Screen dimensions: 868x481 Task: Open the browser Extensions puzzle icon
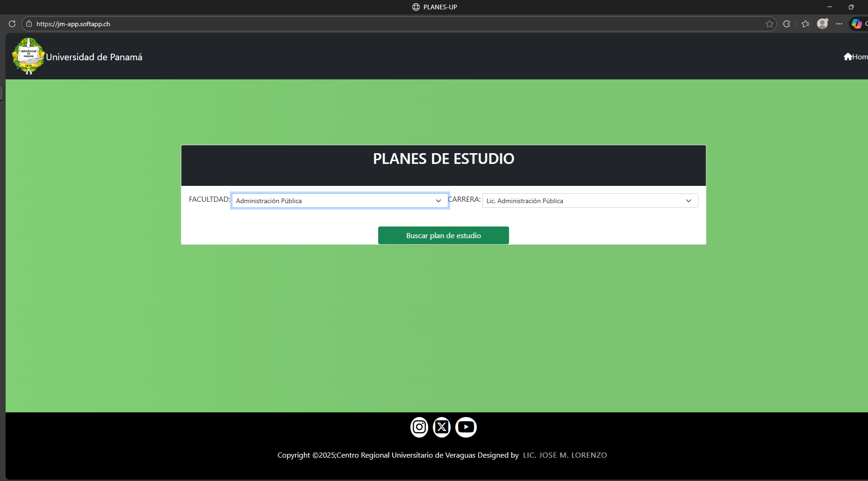tap(787, 24)
